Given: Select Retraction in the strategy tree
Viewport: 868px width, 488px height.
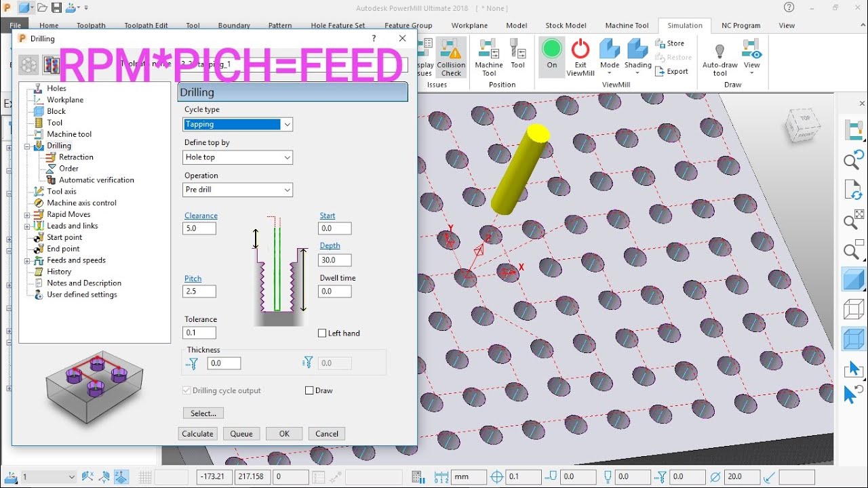Looking at the screenshot, I should click(76, 157).
